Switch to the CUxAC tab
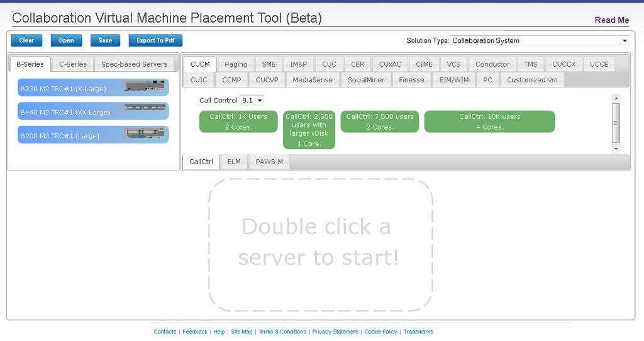Screen dimensions: 644x341 click(x=390, y=64)
